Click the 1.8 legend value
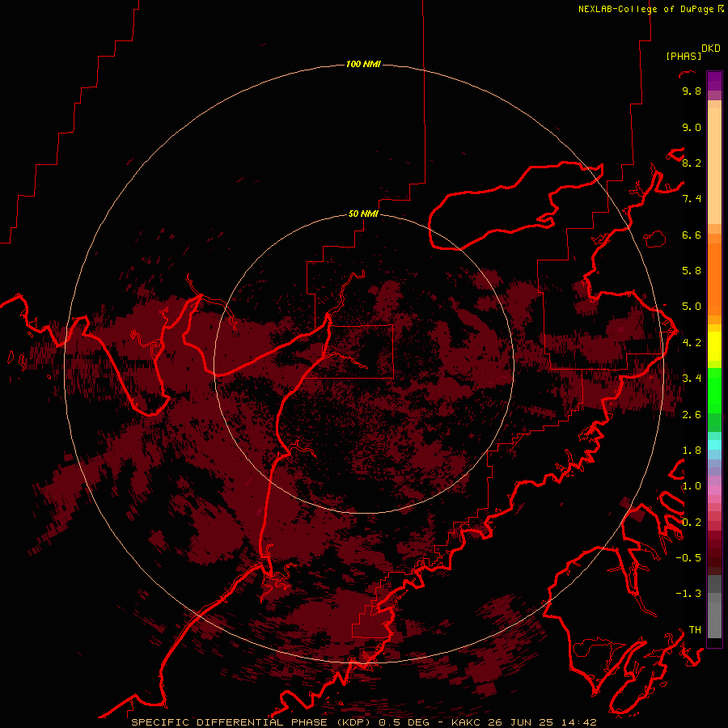The width and height of the screenshot is (728, 728). pyautogui.click(x=692, y=451)
